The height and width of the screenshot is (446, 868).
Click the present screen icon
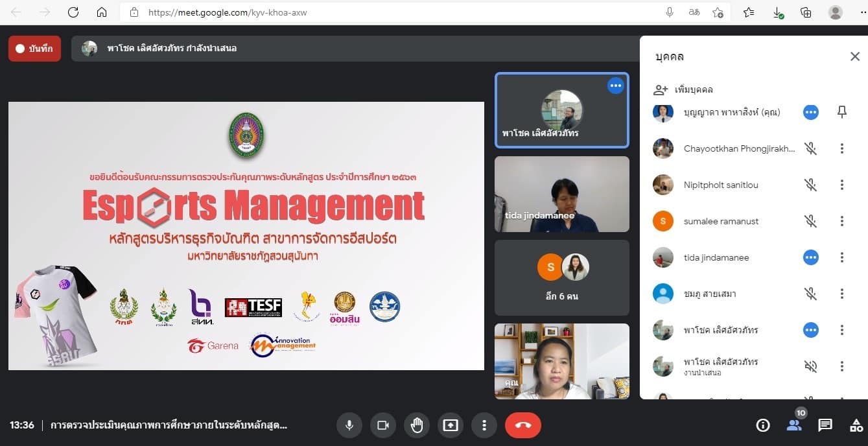coord(450,425)
